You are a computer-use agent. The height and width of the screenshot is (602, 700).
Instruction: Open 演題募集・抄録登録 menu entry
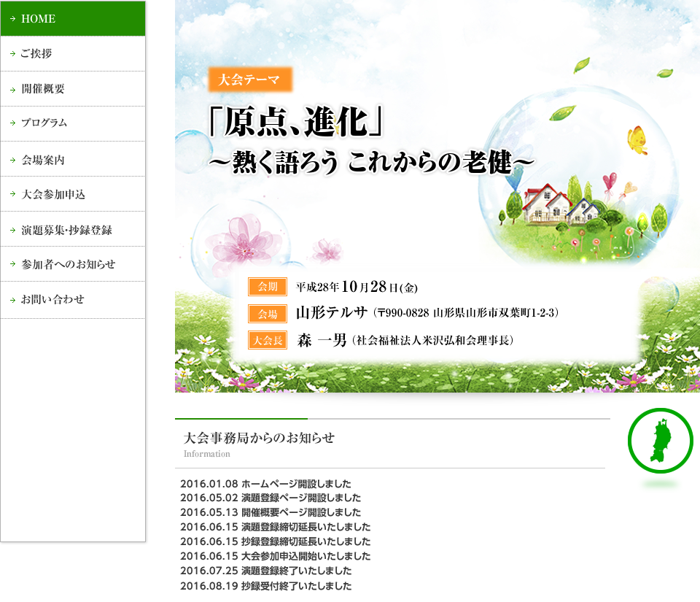click(x=73, y=230)
